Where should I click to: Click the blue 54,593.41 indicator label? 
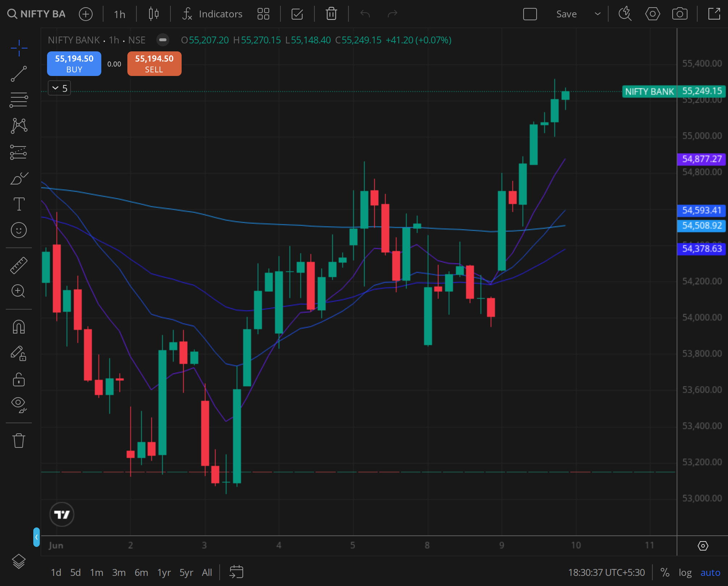click(x=702, y=210)
